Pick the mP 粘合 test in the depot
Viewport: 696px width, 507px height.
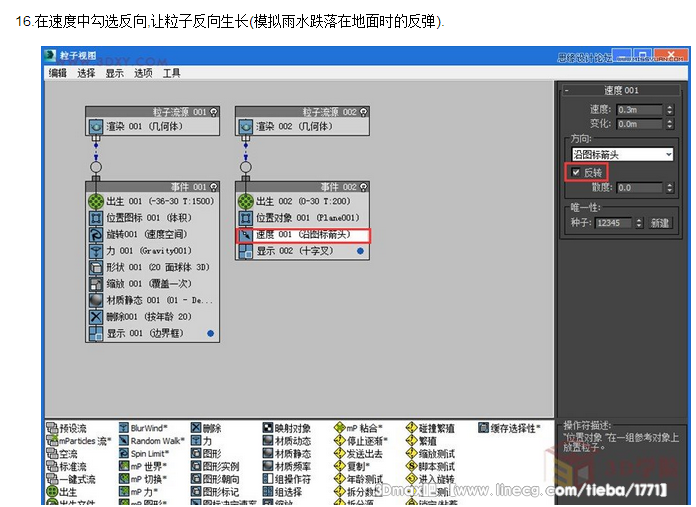[358, 428]
